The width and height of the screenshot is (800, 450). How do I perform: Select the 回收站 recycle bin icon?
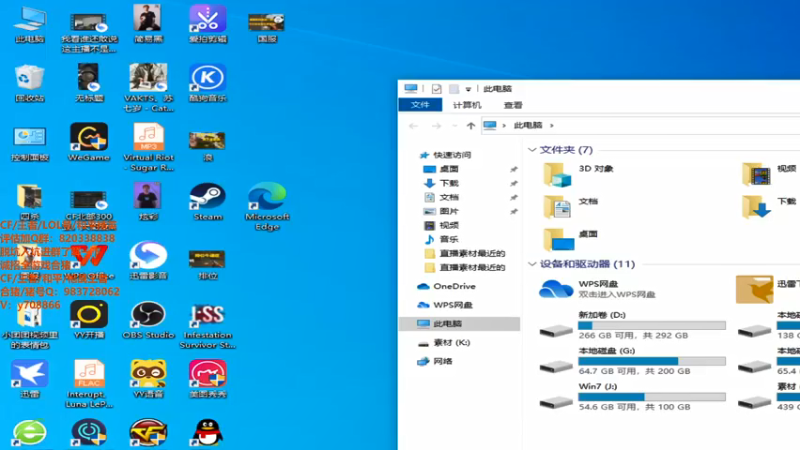pos(30,83)
